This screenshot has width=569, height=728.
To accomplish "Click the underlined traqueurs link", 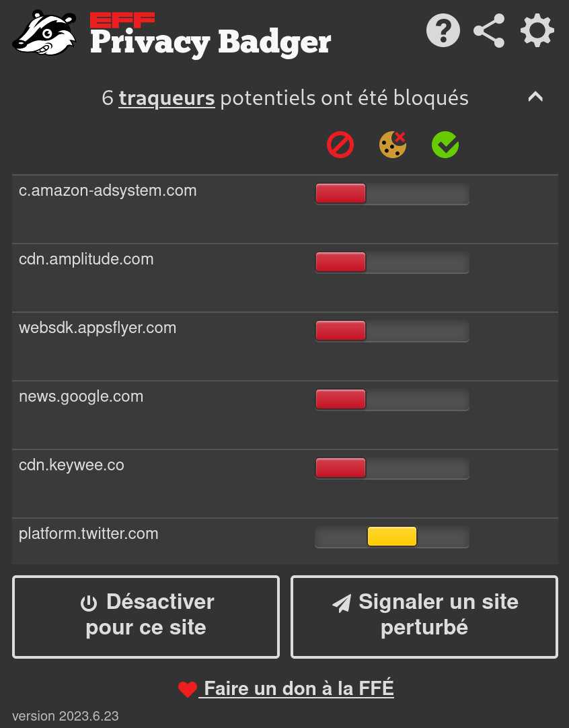I will [x=167, y=98].
